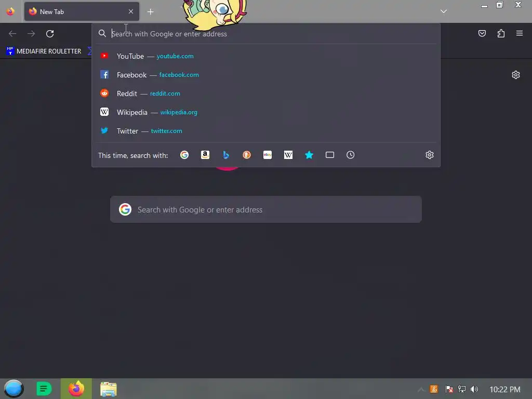Select the New Tab tab
Screen dimensions: 532x399
(x=82, y=11)
